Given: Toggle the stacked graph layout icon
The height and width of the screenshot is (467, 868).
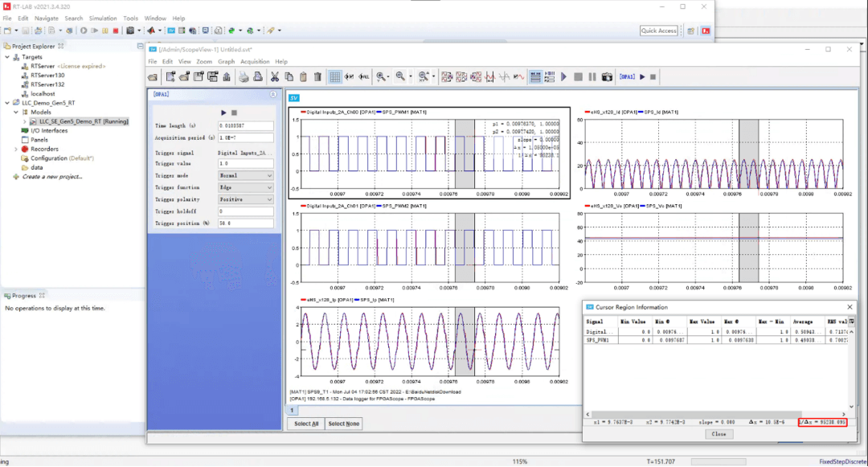Looking at the screenshot, I should pyautogui.click(x=534, y=77).
